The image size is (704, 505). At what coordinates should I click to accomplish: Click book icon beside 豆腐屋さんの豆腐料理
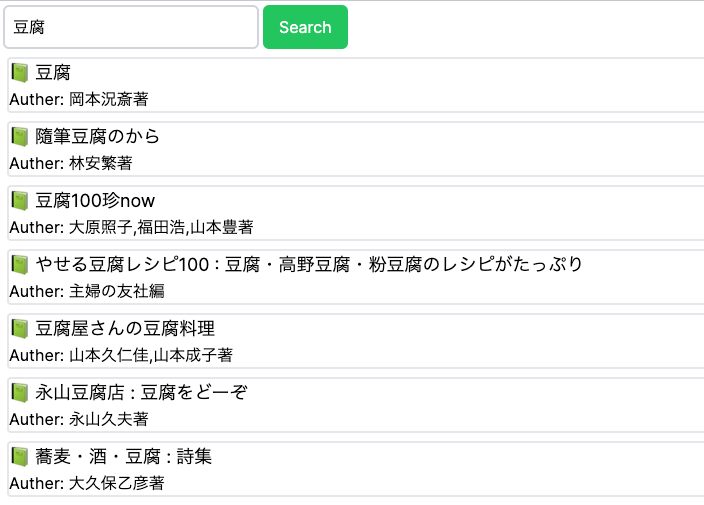(20, 329)
